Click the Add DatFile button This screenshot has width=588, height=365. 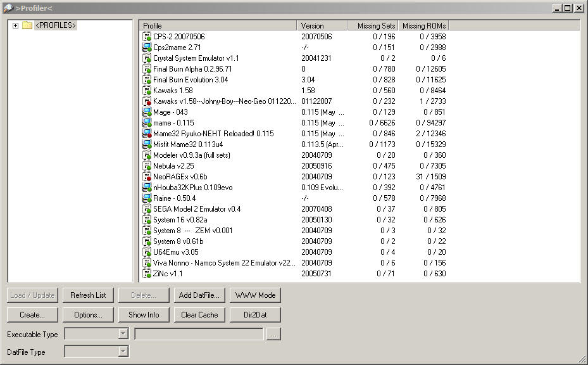point(199,295)
